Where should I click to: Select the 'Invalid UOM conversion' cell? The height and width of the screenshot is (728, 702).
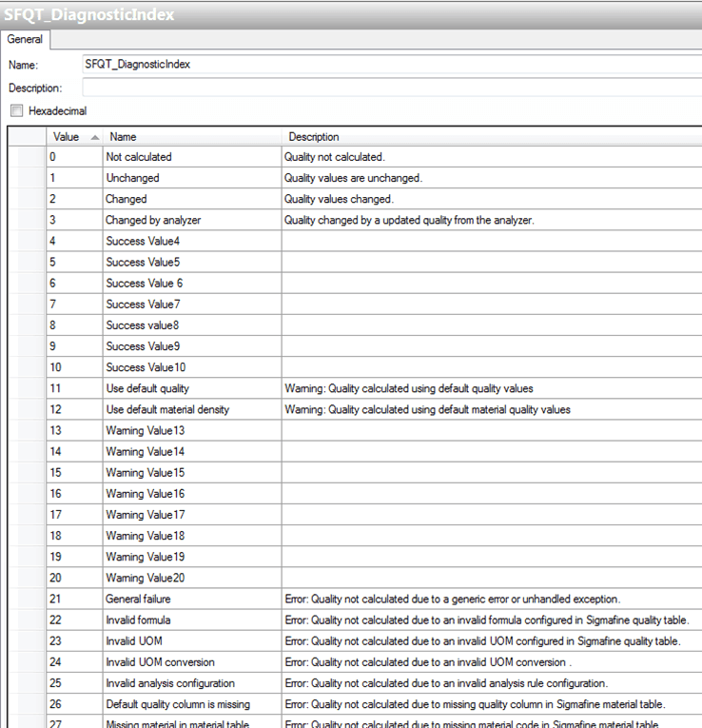pos(160,661)
